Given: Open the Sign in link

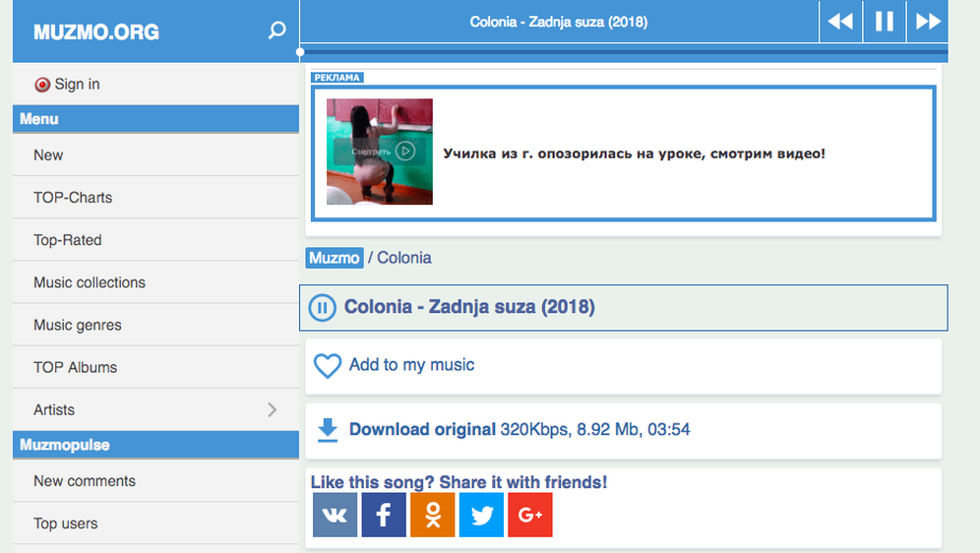Looking at the screenshot, I should pos(77,85).
